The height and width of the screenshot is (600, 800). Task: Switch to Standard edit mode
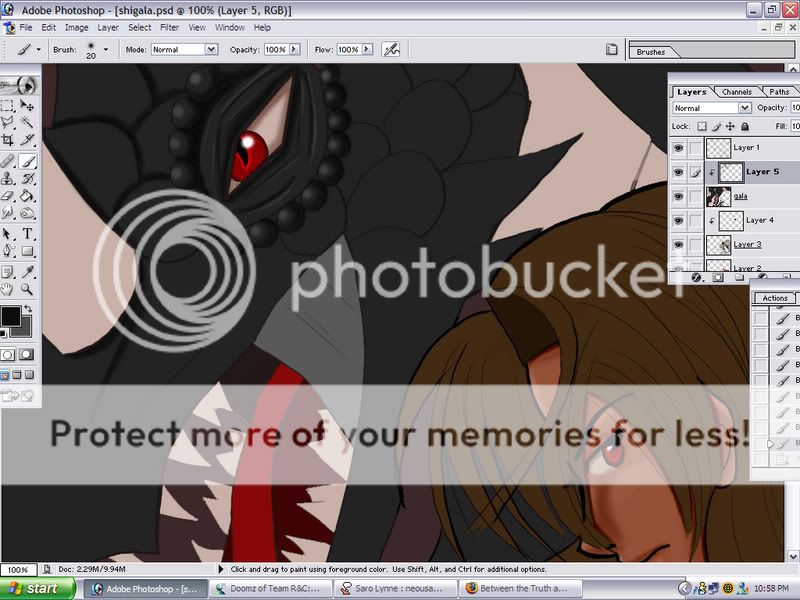click(x=8, y=355)
